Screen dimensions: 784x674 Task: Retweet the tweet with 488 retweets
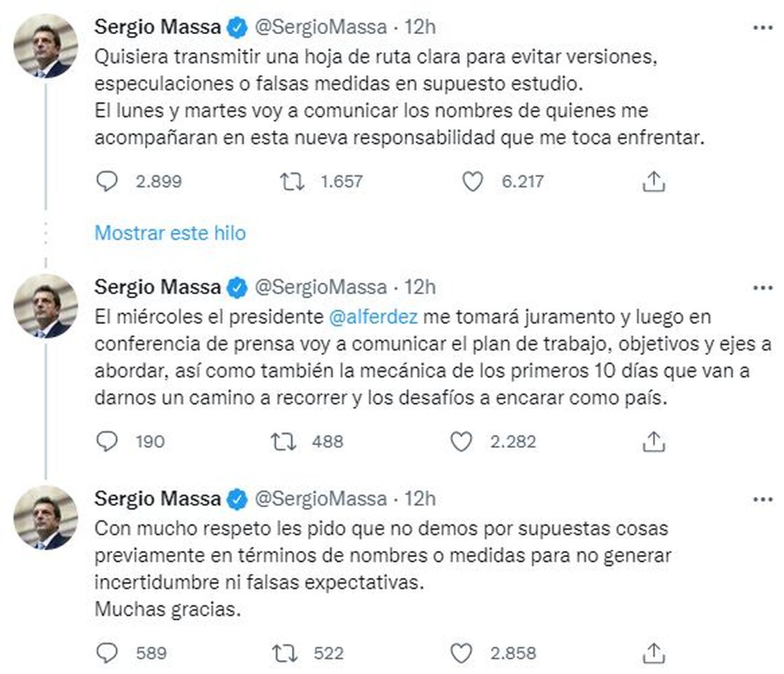coord(284,442)
